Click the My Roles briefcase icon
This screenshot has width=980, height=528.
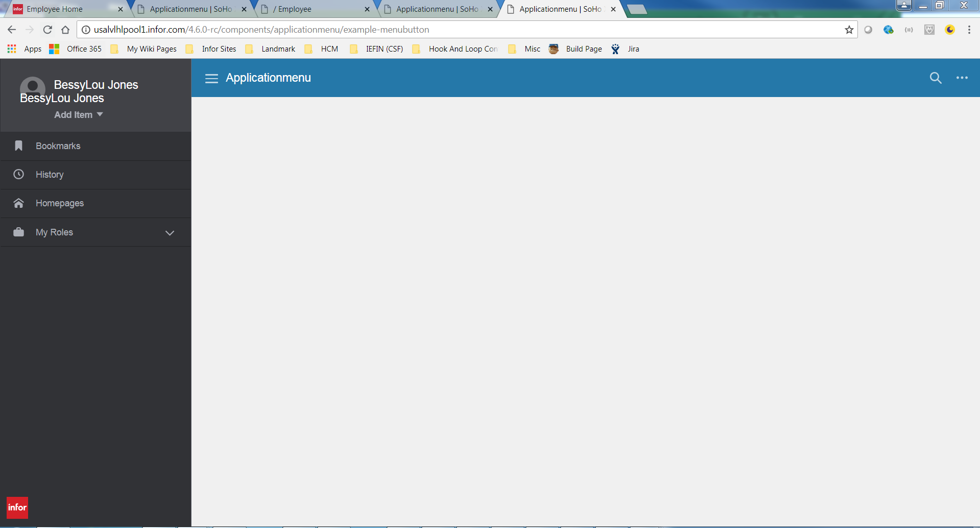(18, 232)
